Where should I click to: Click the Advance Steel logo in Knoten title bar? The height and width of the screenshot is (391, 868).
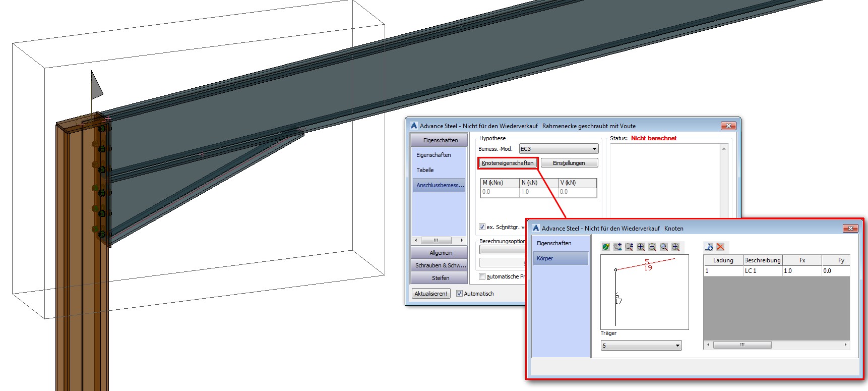[x=536, y=228]
